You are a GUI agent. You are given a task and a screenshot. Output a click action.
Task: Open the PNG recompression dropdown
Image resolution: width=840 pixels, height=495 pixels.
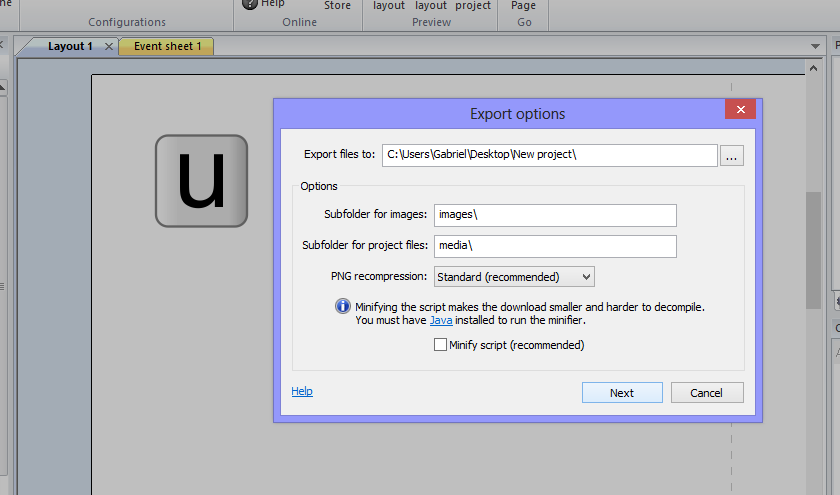click(514, 277)
